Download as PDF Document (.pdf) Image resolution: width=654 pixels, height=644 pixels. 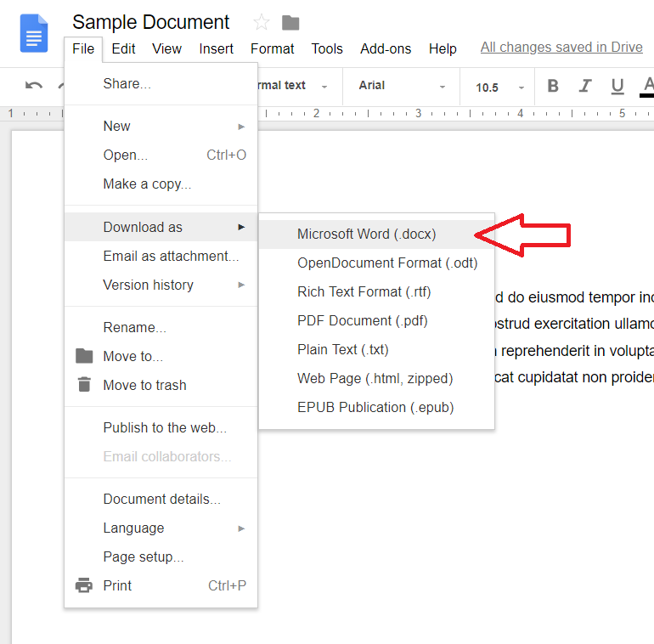click(x=376, y=321)
